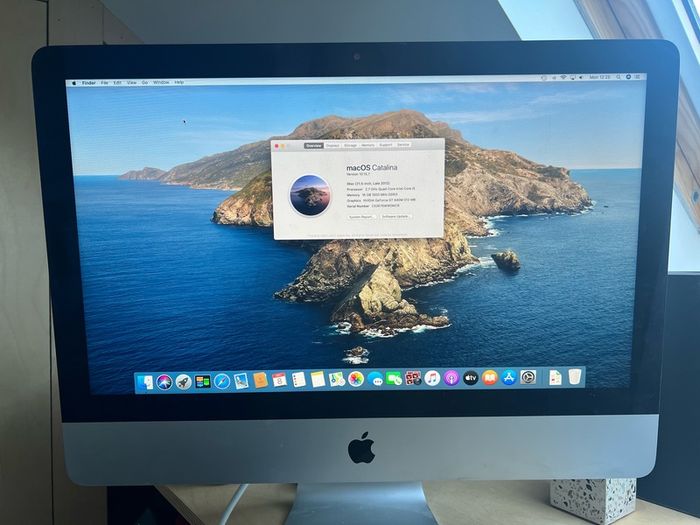Switch to the Support tab
This screenshot has height=525, width=700.
pos(386,145)
